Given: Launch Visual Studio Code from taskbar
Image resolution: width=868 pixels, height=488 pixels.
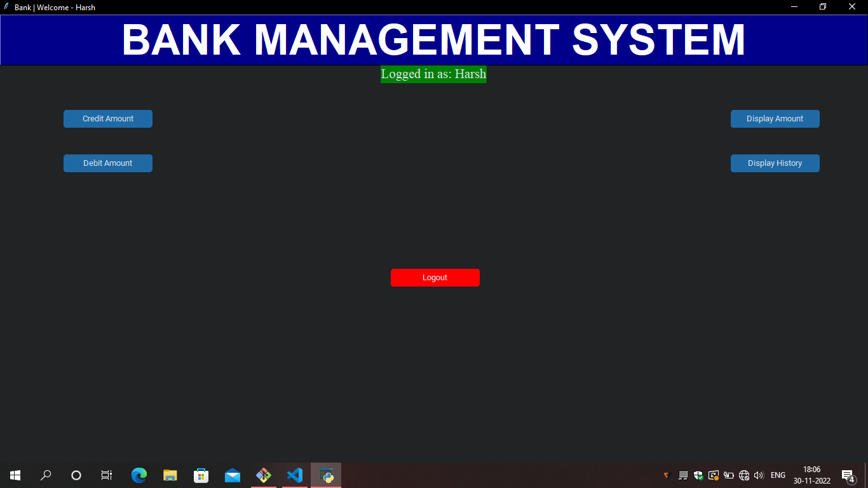Looking at the screenshot, I should click(294, 475).
